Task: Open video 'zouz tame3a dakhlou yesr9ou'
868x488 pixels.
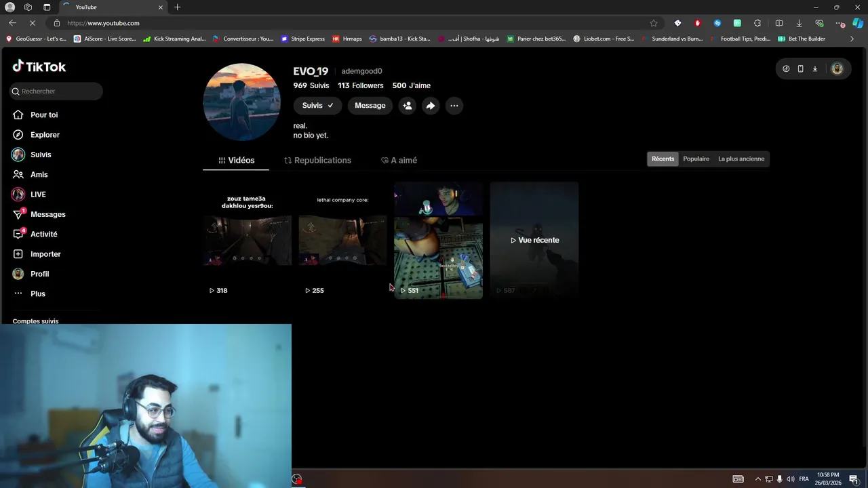Action: pyautogui.click(x=248, y=240)
